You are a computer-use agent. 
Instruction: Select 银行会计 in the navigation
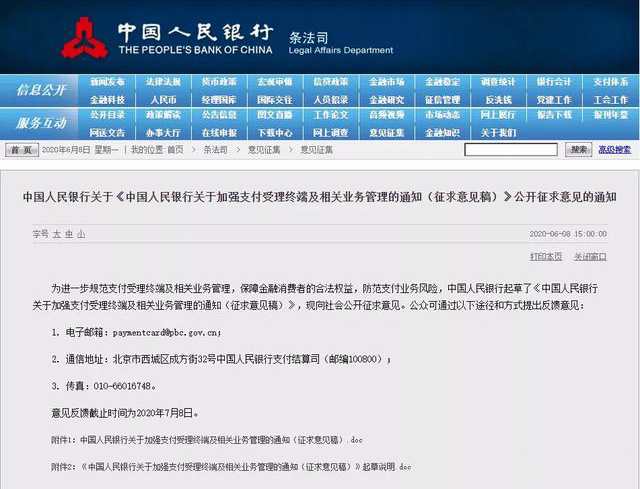pos(554,82)
